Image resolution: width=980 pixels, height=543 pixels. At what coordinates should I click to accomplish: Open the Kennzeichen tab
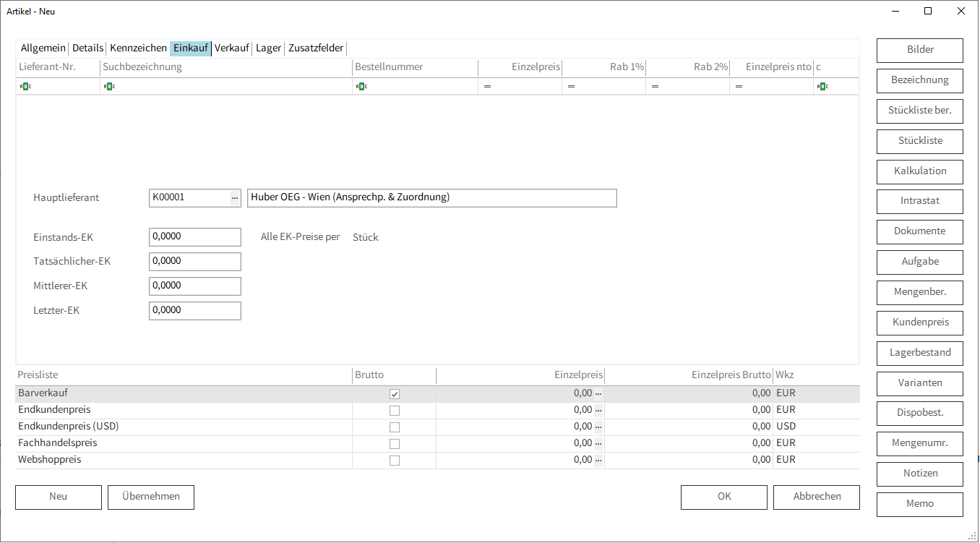(x=139, y=48)
